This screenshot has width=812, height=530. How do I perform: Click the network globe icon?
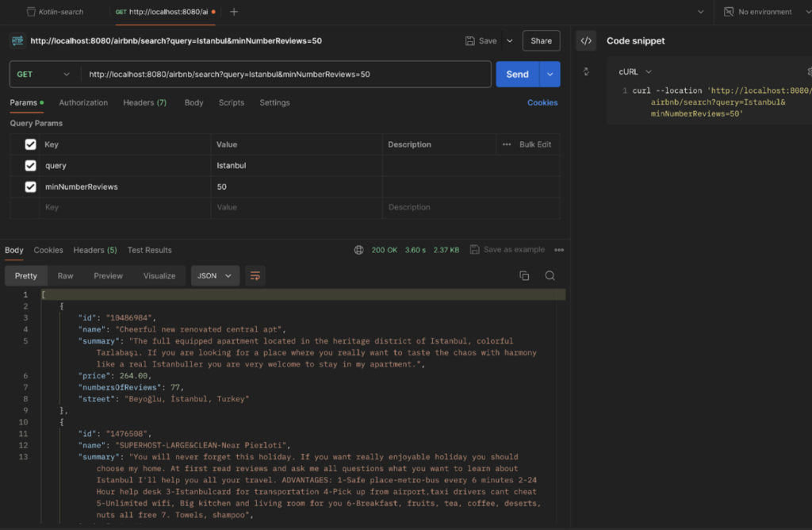pos(358,250)
